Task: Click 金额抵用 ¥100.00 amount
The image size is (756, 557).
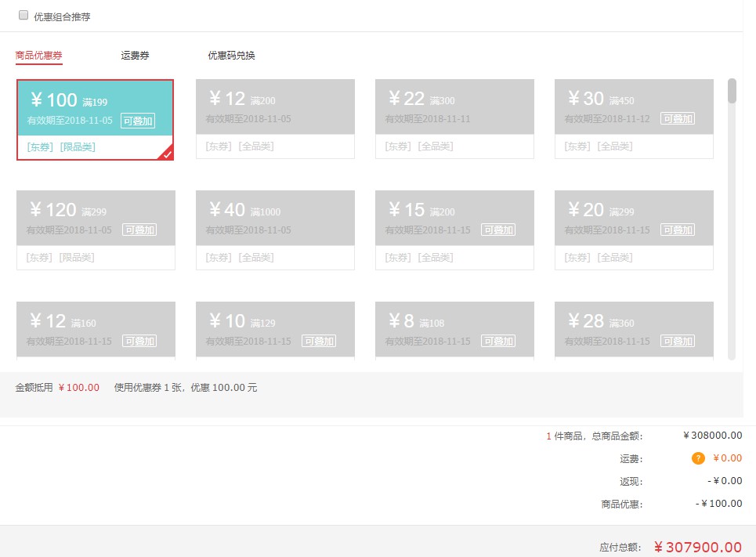Action: [x=78, y=387]
